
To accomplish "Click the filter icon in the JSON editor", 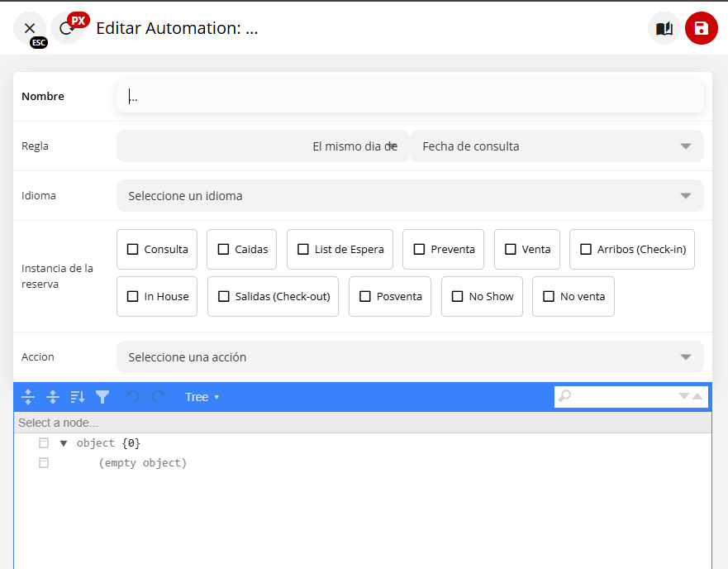I will coord(102,396).
